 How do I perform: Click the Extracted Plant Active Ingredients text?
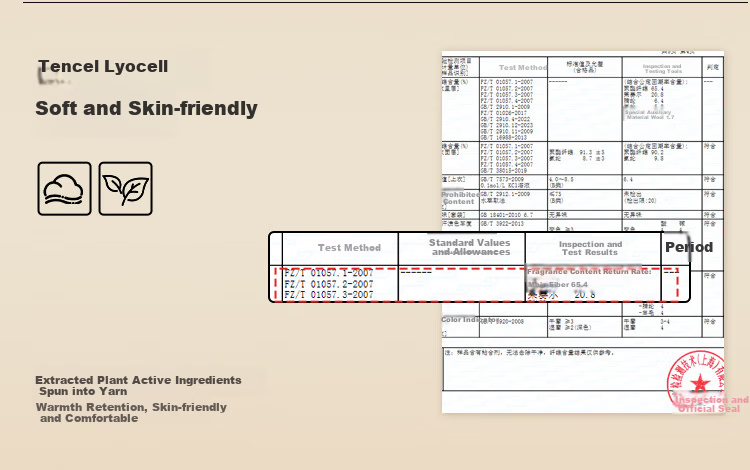138,380
